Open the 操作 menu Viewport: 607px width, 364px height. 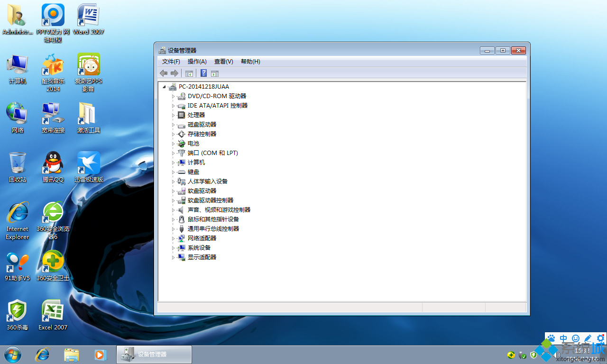click(x=197, y=61)
